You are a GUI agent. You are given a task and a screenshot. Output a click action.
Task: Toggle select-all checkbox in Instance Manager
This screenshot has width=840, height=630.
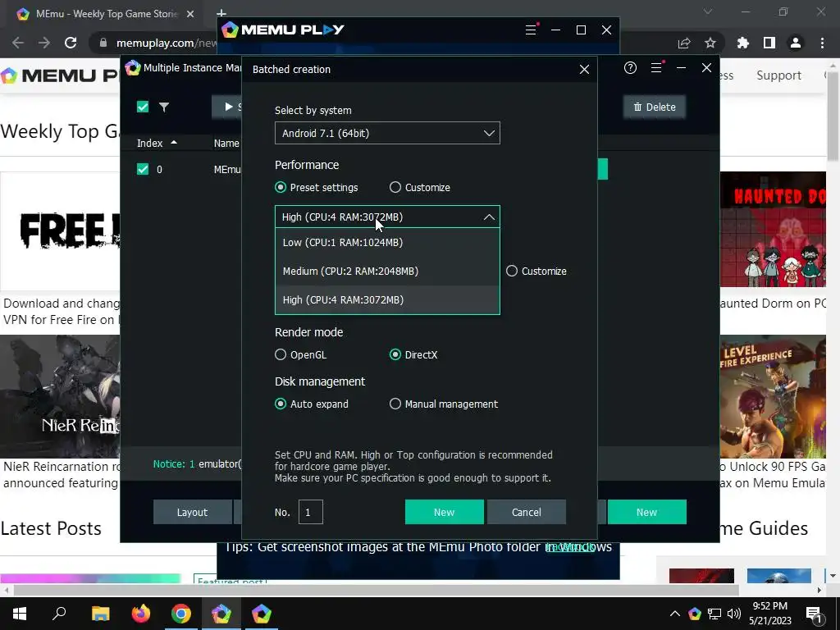click(143, 107)
